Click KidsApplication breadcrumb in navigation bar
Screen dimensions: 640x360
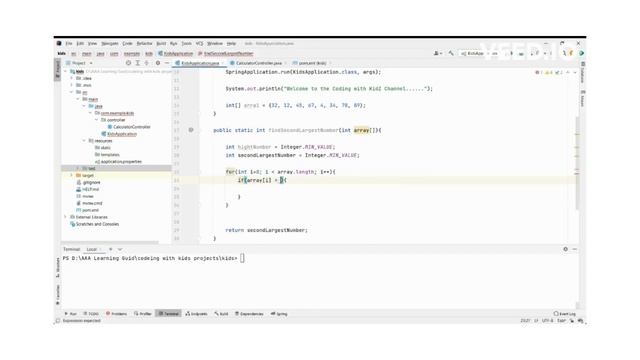coord(176,53)
